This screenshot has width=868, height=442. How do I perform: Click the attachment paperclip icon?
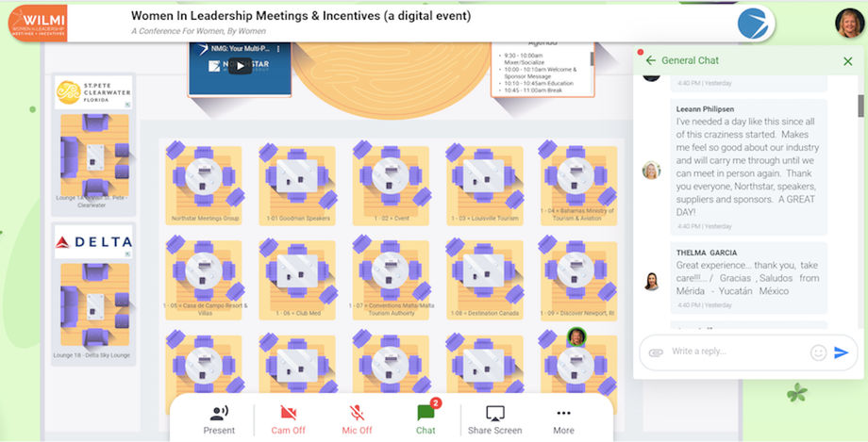pyautogui.click(x=656, y=352)
